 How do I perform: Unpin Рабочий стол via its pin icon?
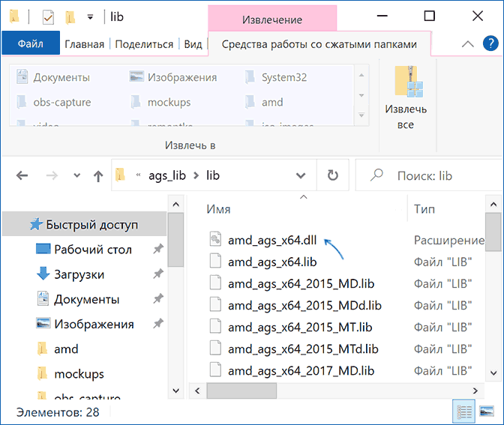[158, 249]
